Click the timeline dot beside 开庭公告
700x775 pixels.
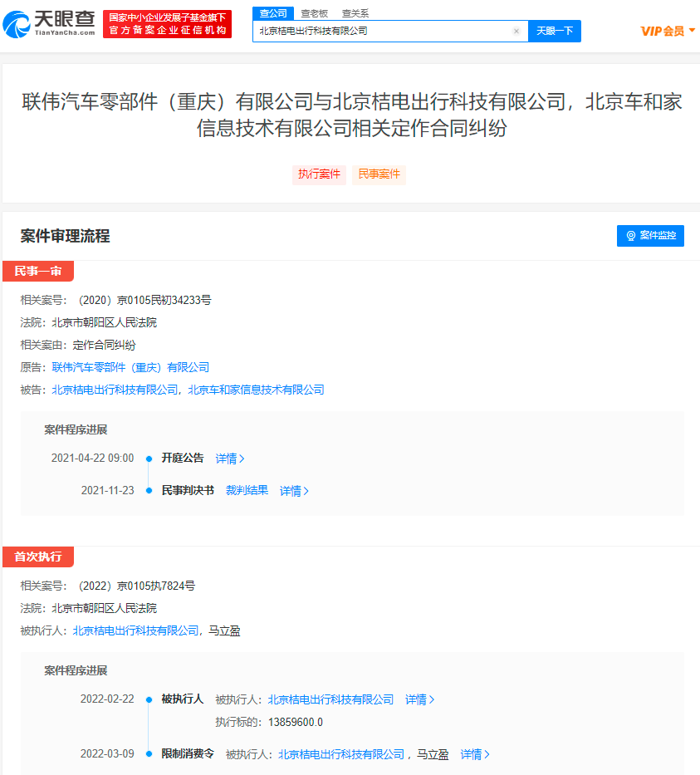point(149,458)
